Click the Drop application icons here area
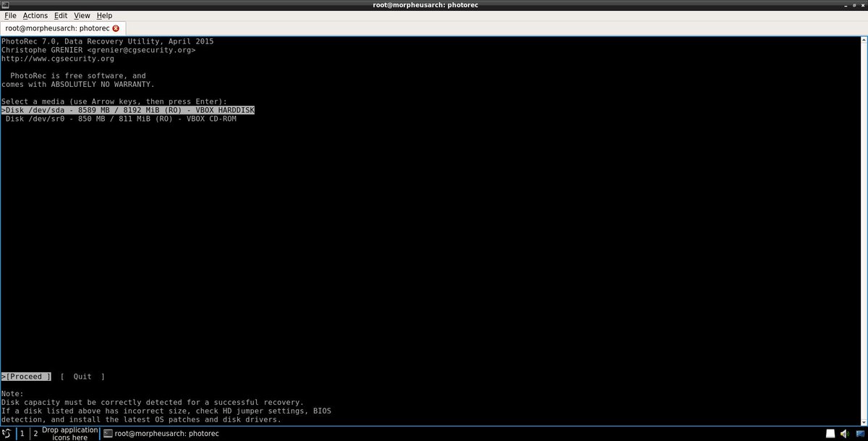Image resolution: width=868 pixels, height=441 pixels. (69, 433)
